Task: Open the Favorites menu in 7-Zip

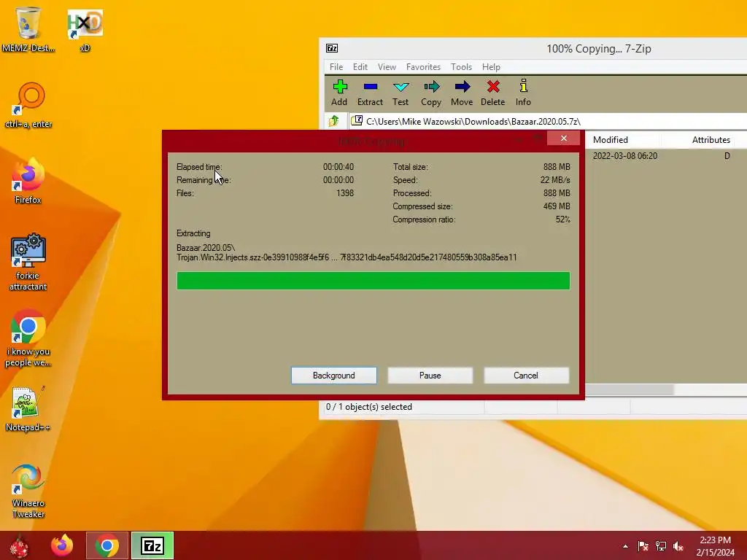Action: (423, 66)
